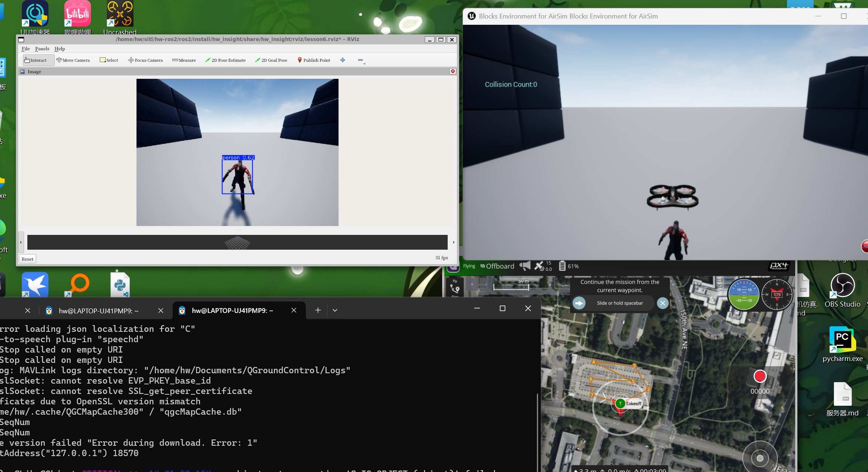The image size is (868, 472).
Task: Choose the Focus Camera tool
Action: 145,60
